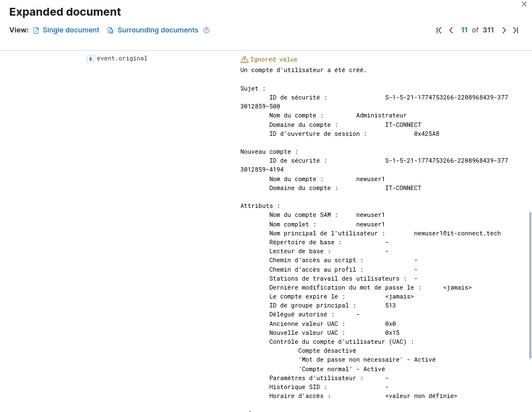Click '<valeur non définie>' value
532x412 pixels.
tap(421, 396)
